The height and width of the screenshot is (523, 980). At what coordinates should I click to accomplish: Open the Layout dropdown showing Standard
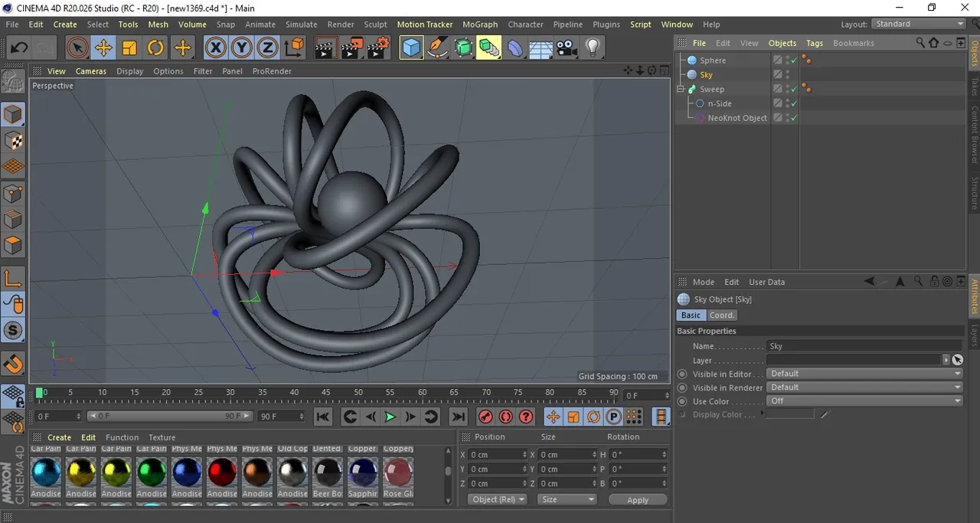[918, 24]
